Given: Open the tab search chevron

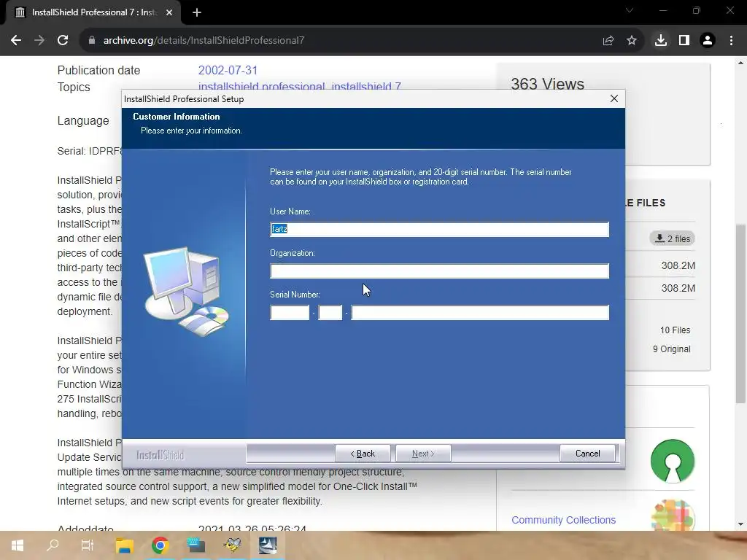Looking at the screenshot, I should click(630, 10).
